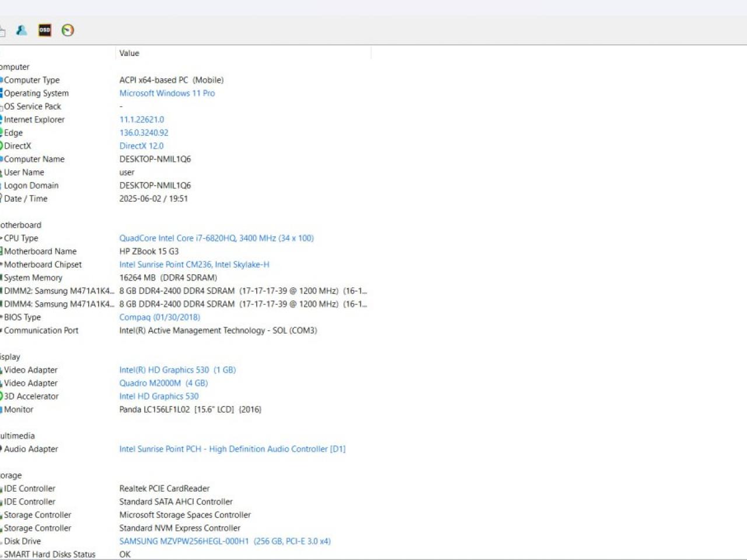Select the 8 GB DDR4-2400 value in DIMM4 row
The image size is (747, 560).
(243, 304)
